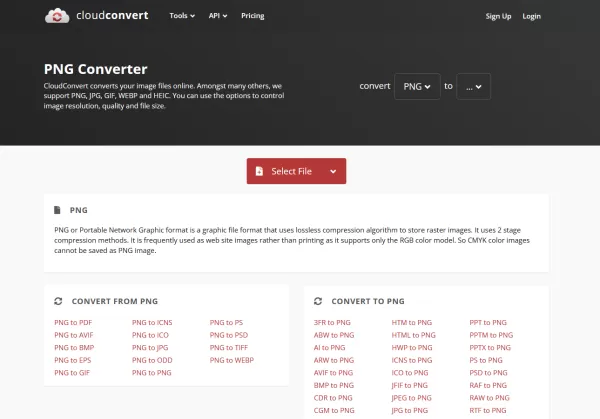
Task: Click the cloudconvert brand name
Action: pyautogui.click(x=112, y=15)
